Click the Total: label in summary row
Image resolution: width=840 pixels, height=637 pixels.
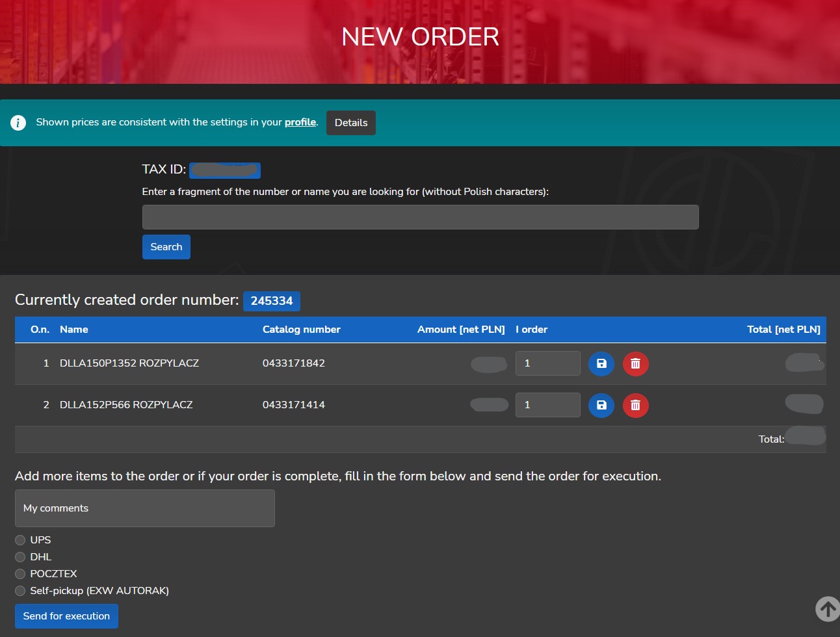click(772, 439)
